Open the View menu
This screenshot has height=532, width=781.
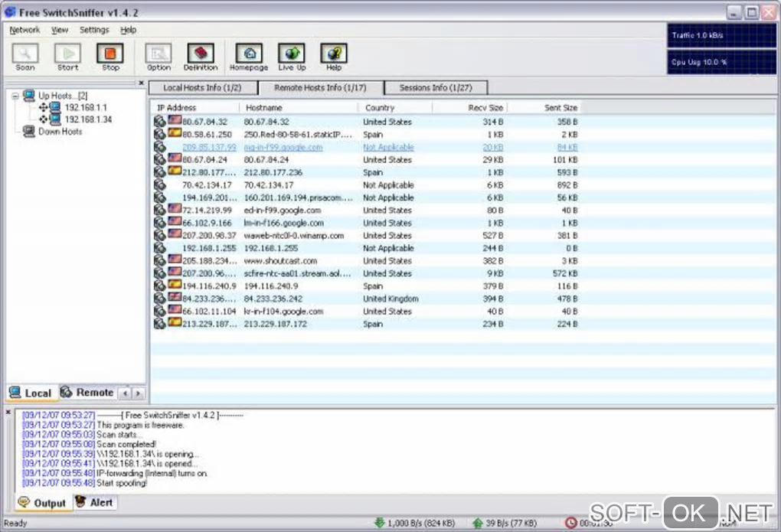click(60, 30)
